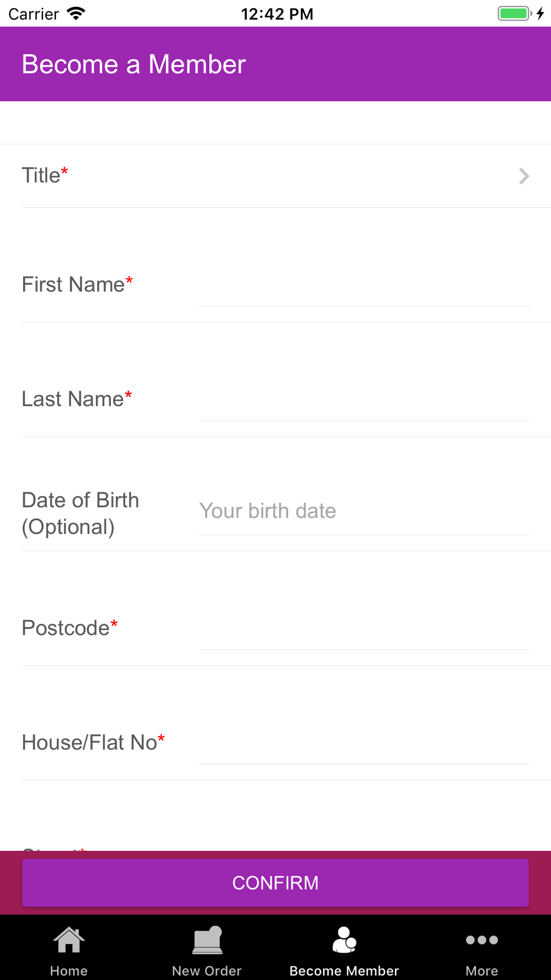
Task: Click the 'Postcode' field label
Action: pyautogui.click(x=66, y=628)
